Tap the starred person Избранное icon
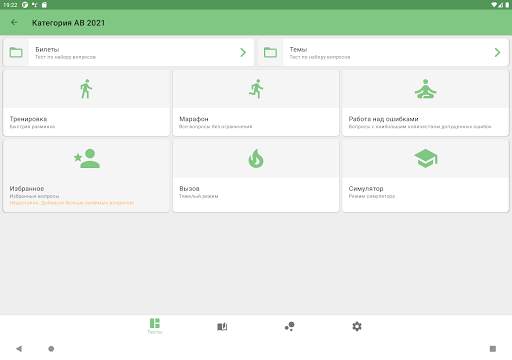Viewport: 512px width, 360px height. 87,158
